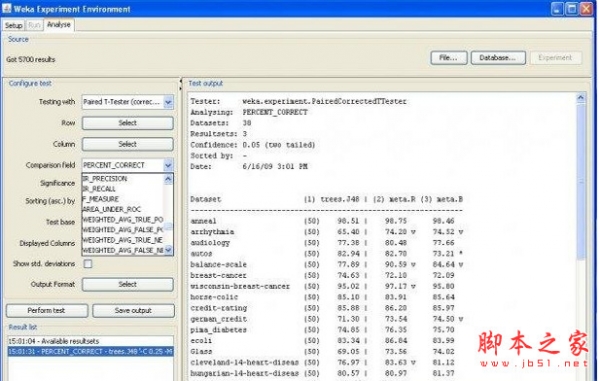The width and height of the screenshot is (600, 381).
Task: Pick F_MEASURE from the dropdown list
Action: 122,199
